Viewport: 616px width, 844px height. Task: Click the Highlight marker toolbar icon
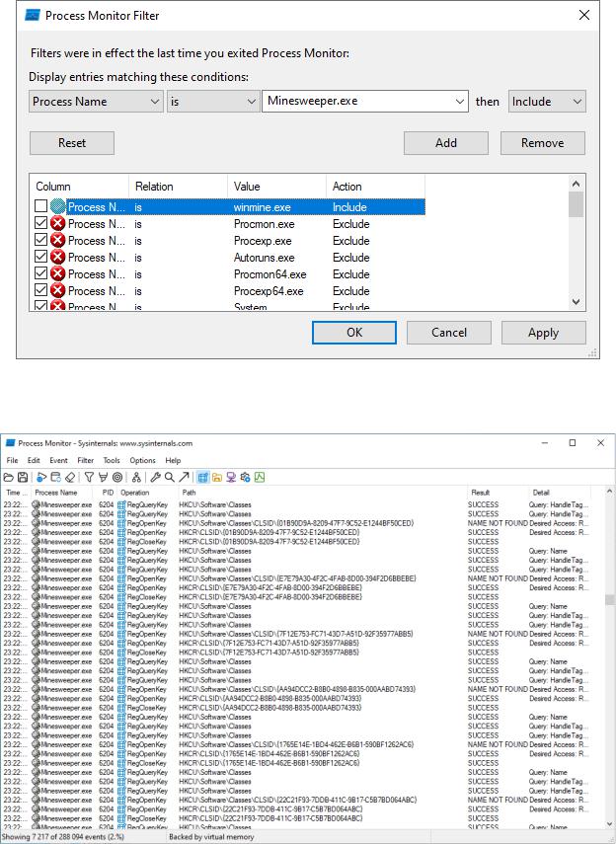click(x=103, y=478)
